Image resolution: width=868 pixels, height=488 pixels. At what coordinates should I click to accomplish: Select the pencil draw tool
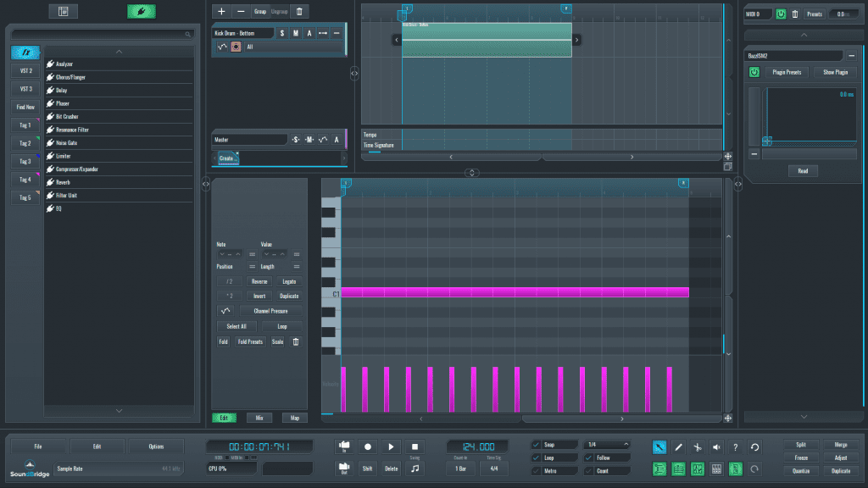tap(678, 446)
